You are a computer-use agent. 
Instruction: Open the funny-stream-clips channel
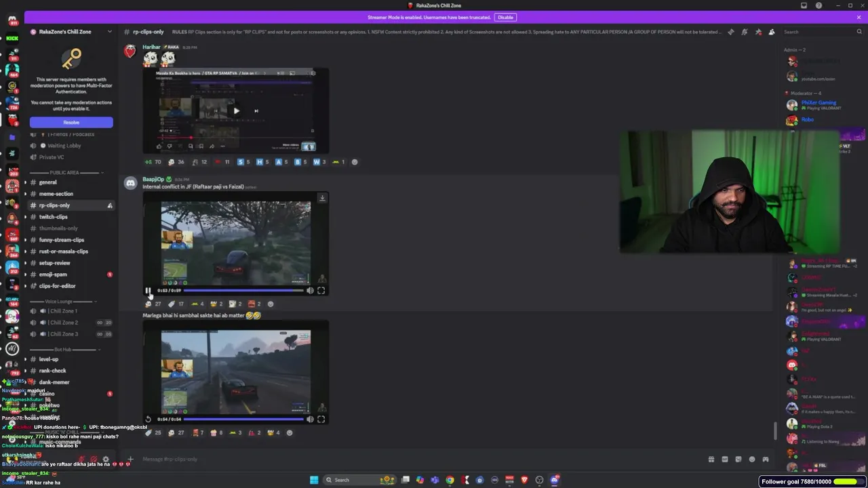pyautogui.click(x=71, y=240)
